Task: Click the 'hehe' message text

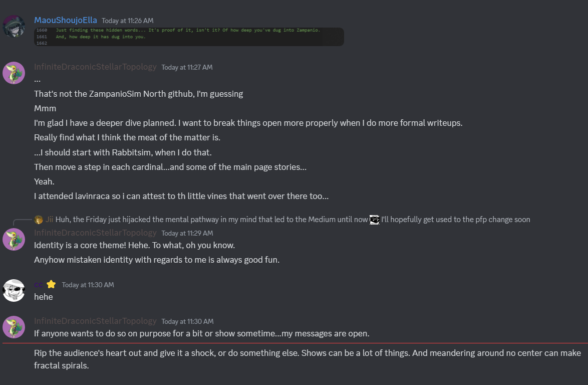Action: 44,297
